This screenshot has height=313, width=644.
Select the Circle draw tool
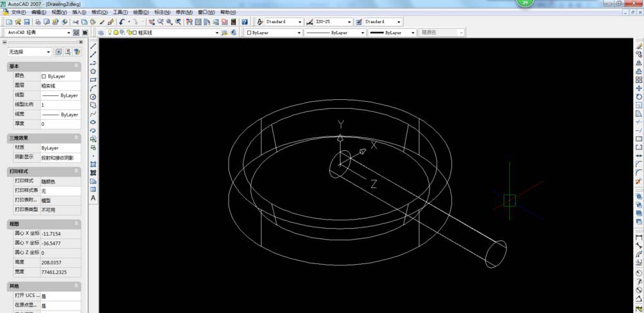[x=93, y=97]
